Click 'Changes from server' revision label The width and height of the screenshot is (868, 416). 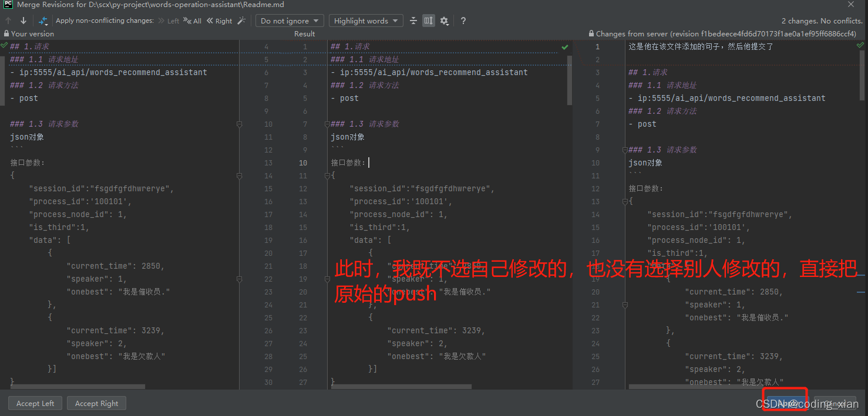726,34
